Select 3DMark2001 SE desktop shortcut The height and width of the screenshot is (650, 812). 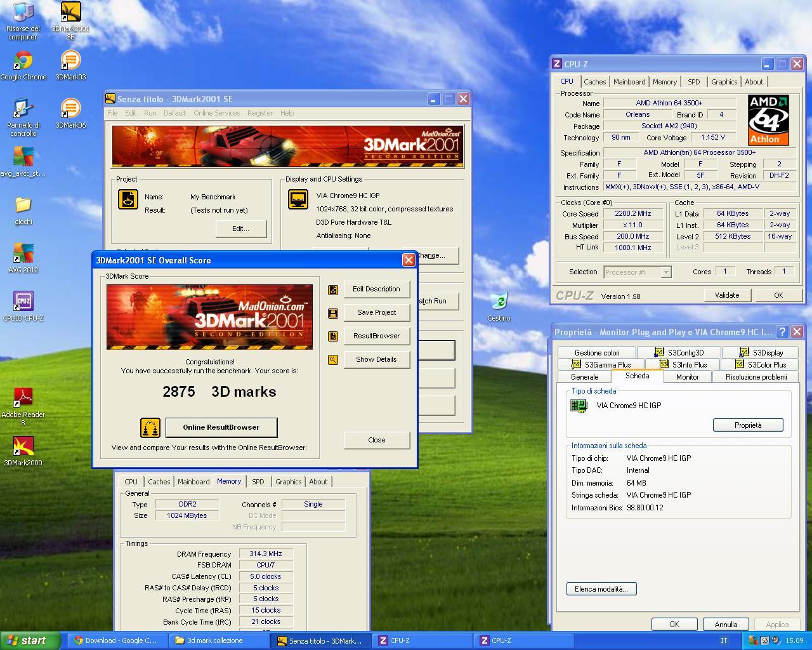70,21
